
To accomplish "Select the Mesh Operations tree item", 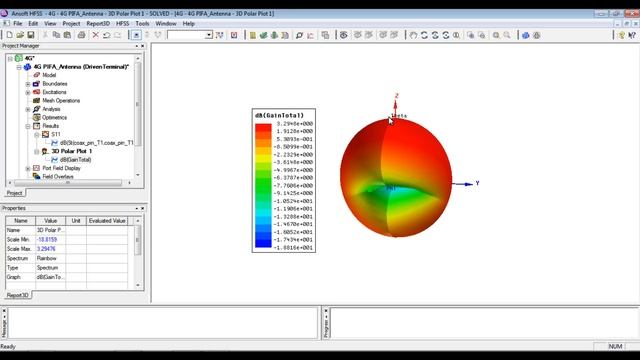I will tap(61, 100).
